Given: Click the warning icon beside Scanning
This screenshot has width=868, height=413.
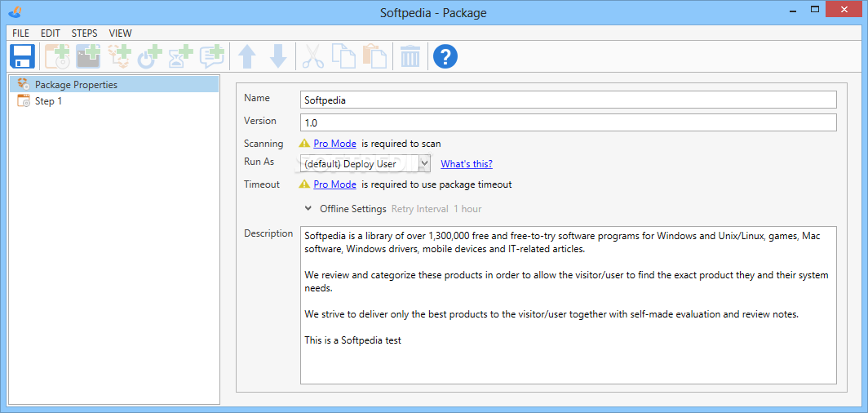Looking at the screenshot, I should [x=304, y=144].
